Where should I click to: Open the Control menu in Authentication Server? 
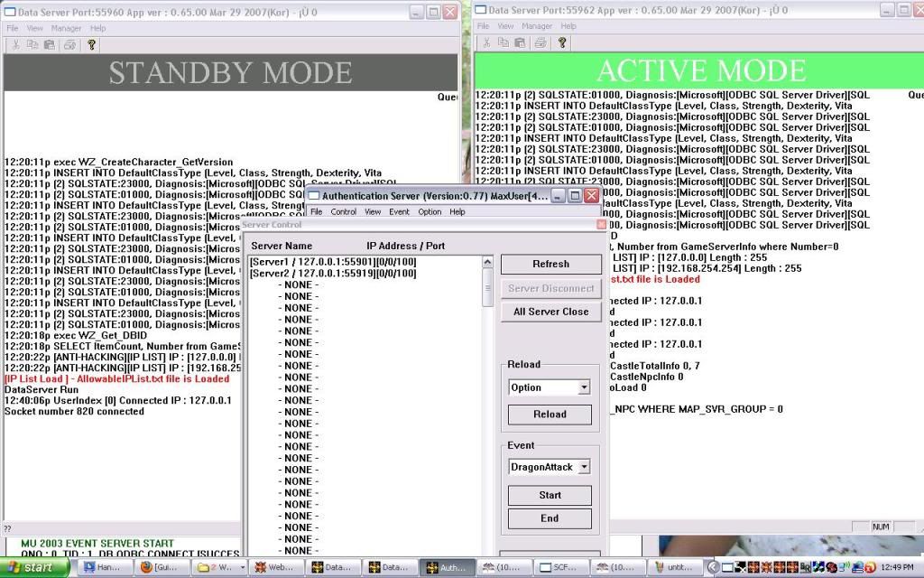343,211
